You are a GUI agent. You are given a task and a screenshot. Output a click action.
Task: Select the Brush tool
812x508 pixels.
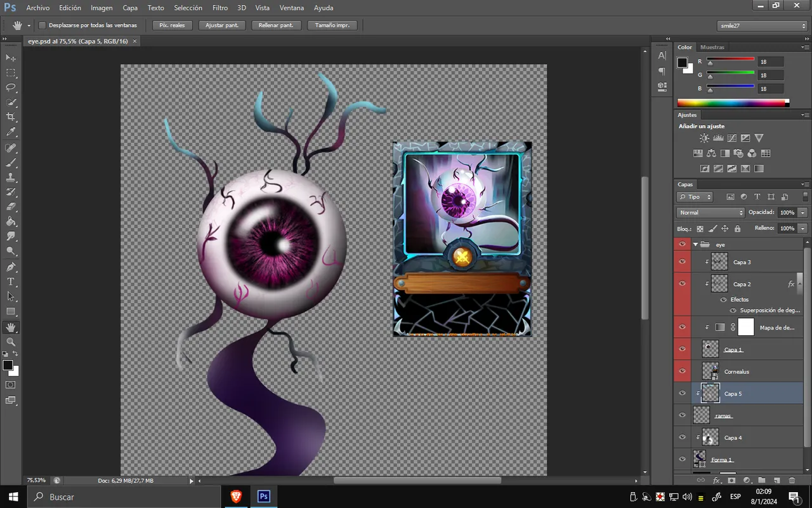[x=11, y=163]
